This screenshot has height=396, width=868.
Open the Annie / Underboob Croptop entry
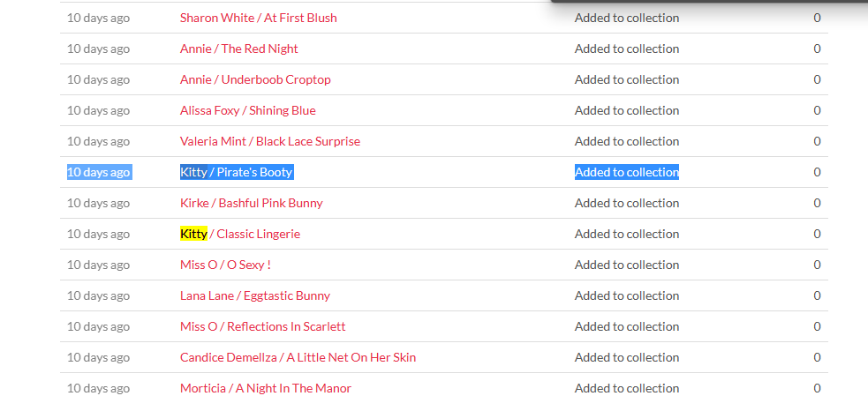click(255, 79)
